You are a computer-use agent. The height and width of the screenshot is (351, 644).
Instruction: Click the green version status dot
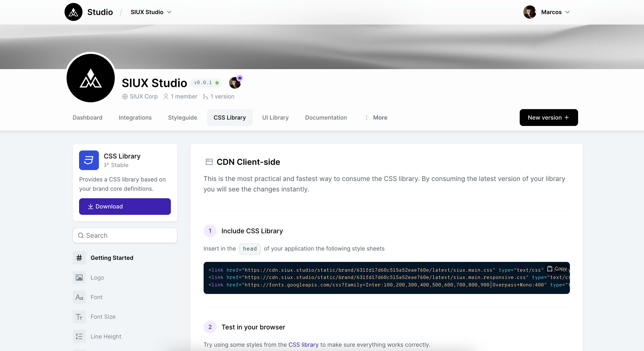tap(217, 83)
